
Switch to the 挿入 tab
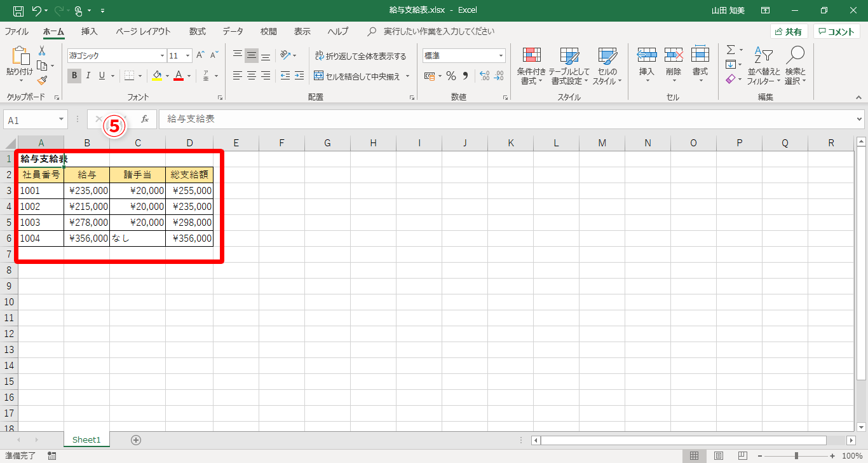(x=90, y=31)
